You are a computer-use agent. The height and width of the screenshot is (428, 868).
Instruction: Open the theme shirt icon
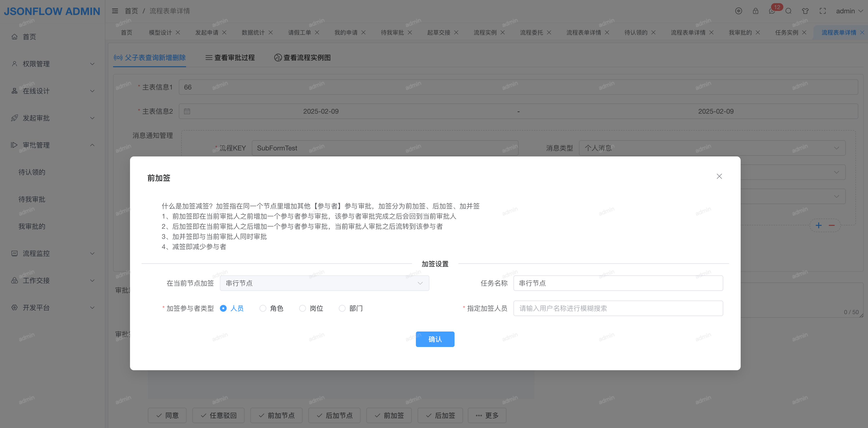[805, 11]
